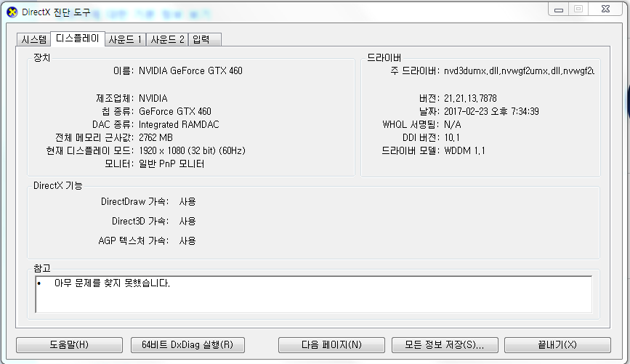The height and width of the screenshot is (364, 630).
Task: Switch to the 입력 tab
Action: pos(204,39)
